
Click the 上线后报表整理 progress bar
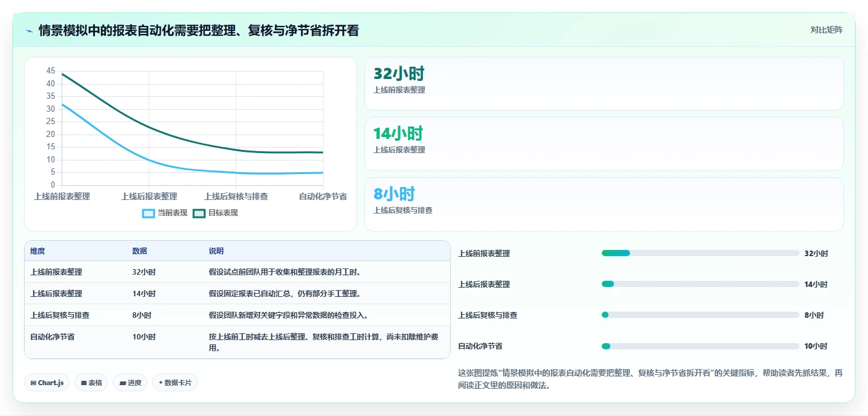point(700,284)
